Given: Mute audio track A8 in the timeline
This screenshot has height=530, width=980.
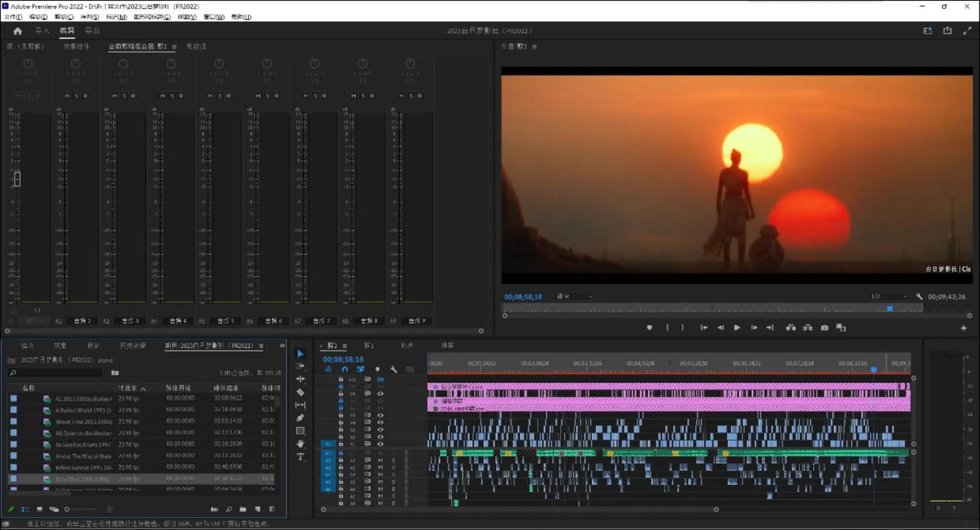Looking at the screenshot, I should (380, 503).
